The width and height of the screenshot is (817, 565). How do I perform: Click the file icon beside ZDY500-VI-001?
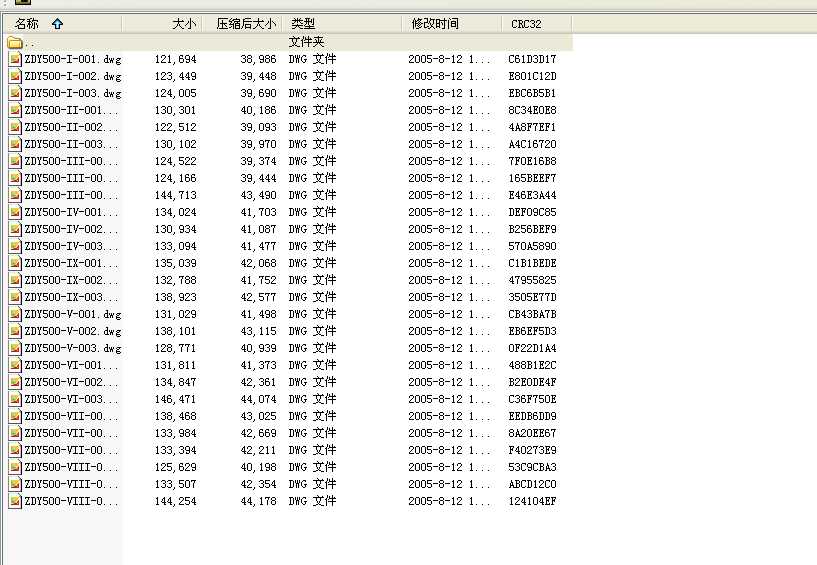15,365
